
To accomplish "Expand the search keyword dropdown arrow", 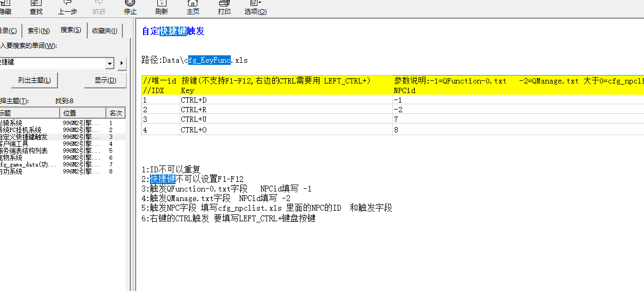I will tap(110, 63).
